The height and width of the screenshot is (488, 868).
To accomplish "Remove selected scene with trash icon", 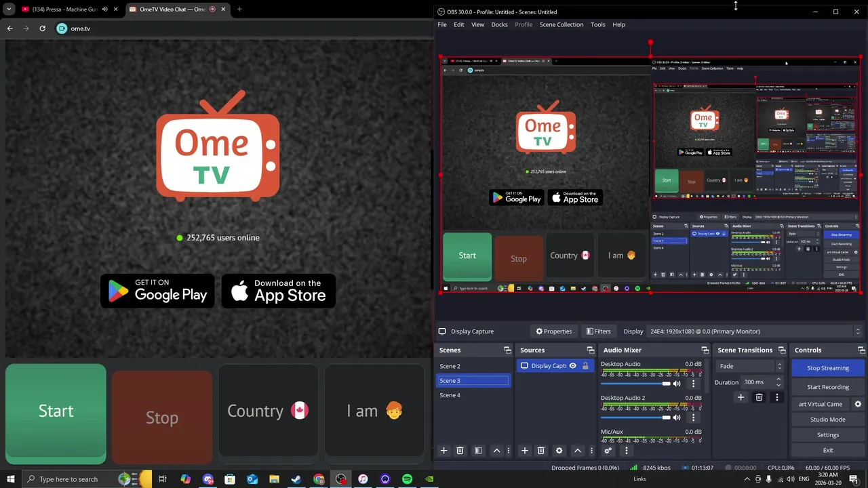I will coord(460,451).
